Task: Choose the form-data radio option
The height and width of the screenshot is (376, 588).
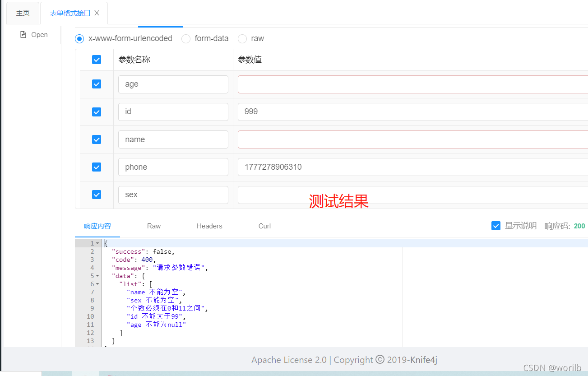Action: point(186,39)
